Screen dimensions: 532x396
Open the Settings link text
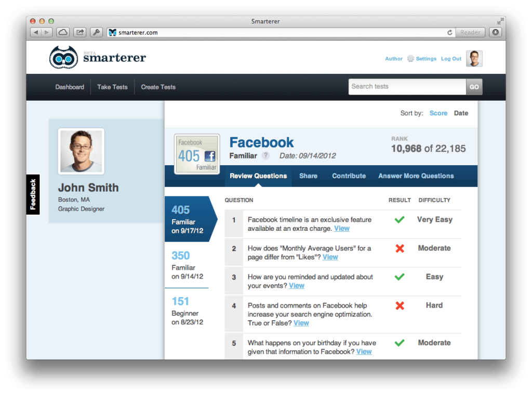click(426, 59)
